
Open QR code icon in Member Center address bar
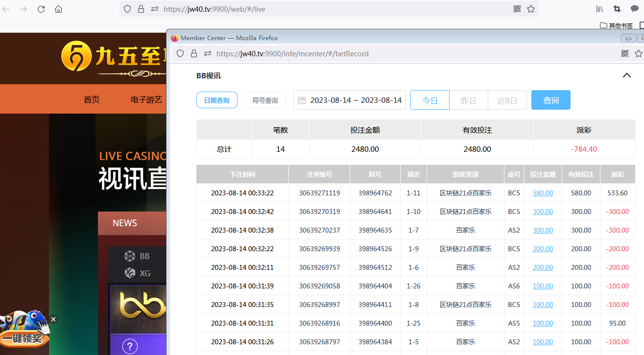(x=625, y=53)
